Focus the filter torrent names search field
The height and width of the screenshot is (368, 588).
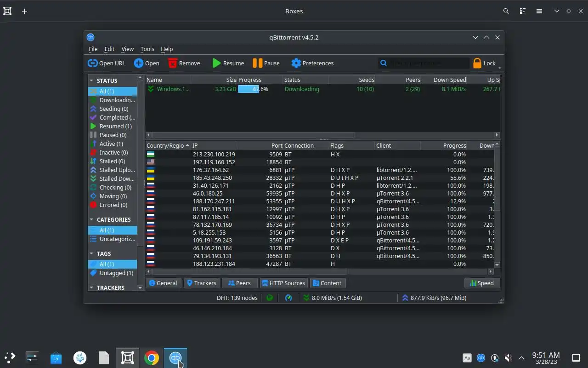pyautogui.click(x=424, y=63)
